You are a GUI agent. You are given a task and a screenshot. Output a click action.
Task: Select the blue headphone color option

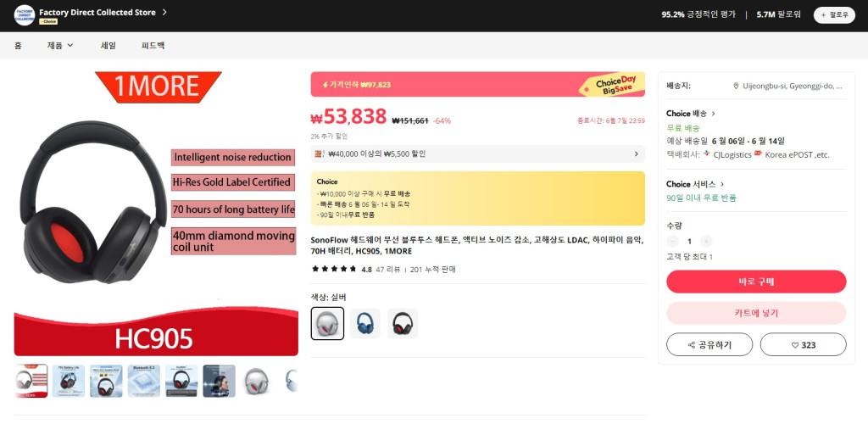coord(364,323)
